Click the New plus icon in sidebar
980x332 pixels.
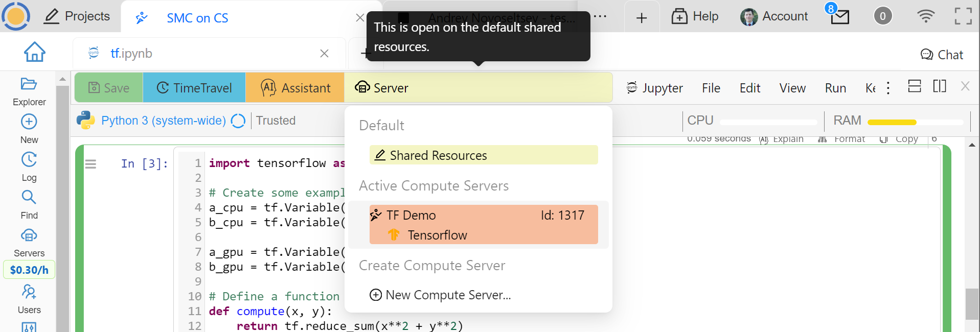pyautogui.click(x=29, y=122)
